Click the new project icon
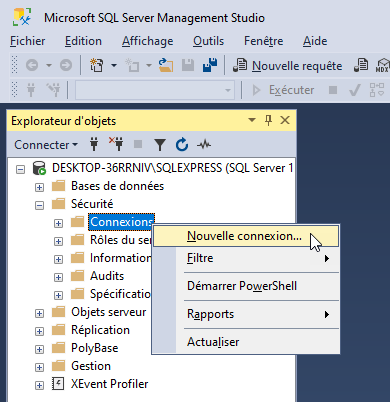The width and height of the screenshot is (390, 402). (97, 65)
